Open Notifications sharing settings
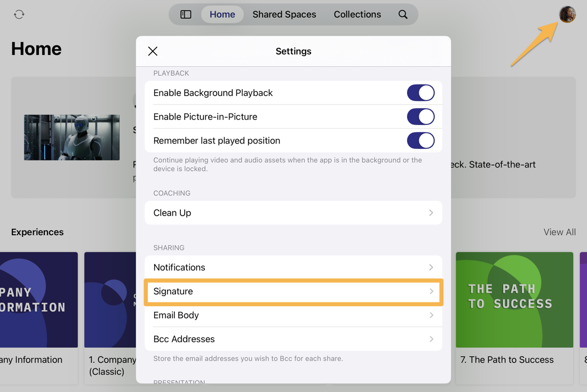The width and height of the screenshot is (587, 392). coord(293,267)
